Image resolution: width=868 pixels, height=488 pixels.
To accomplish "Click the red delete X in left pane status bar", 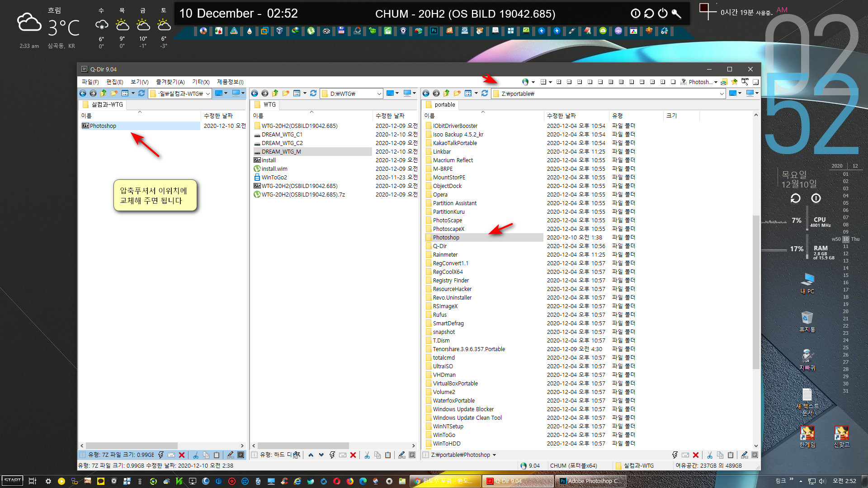I will (x=182, y=455).
